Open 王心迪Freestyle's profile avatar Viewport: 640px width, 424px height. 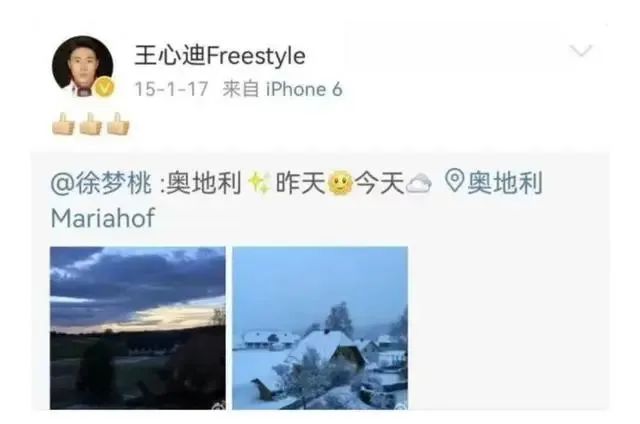[83, 66]
